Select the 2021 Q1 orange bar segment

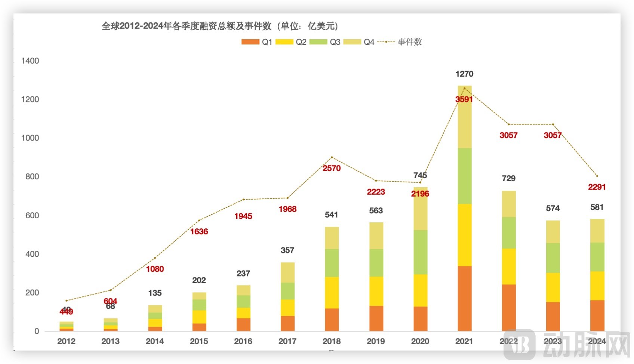tap(464, 298)
